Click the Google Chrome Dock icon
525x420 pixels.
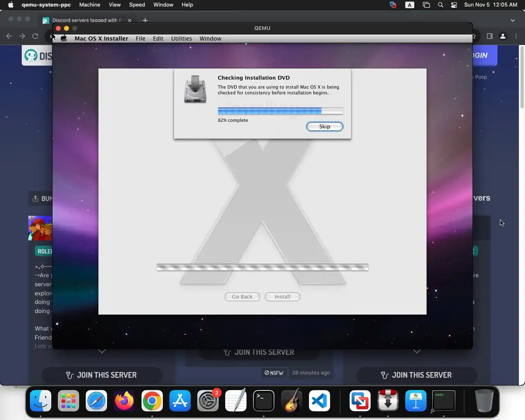pos(152,400)
